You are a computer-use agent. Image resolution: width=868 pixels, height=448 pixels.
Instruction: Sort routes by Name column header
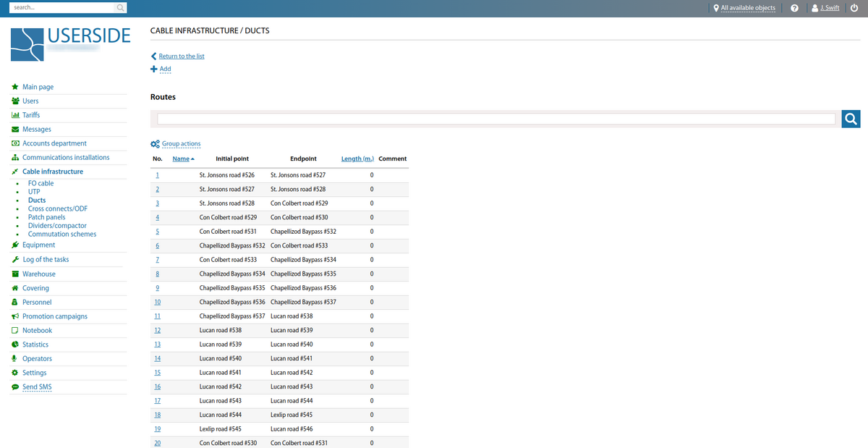tap(181, 159)
